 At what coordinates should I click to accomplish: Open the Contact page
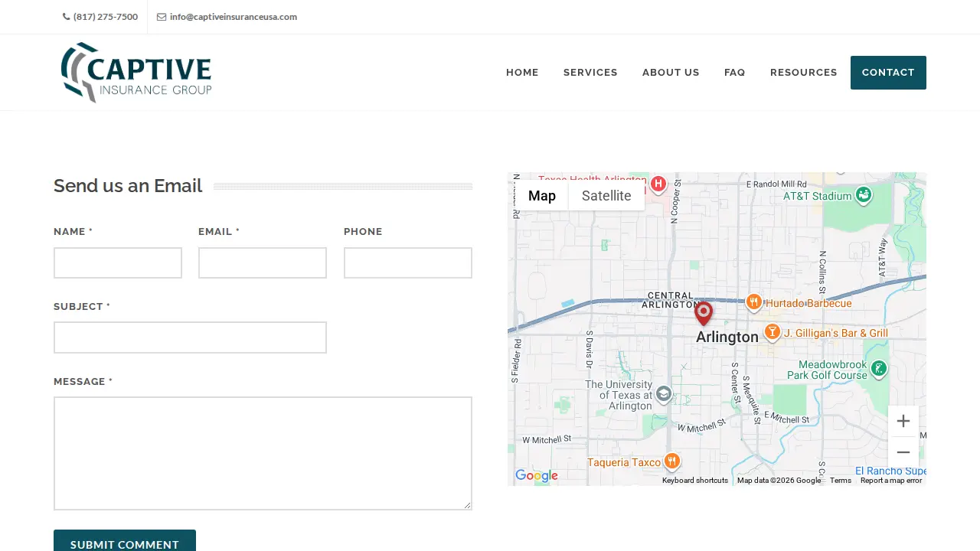point(888,73)
